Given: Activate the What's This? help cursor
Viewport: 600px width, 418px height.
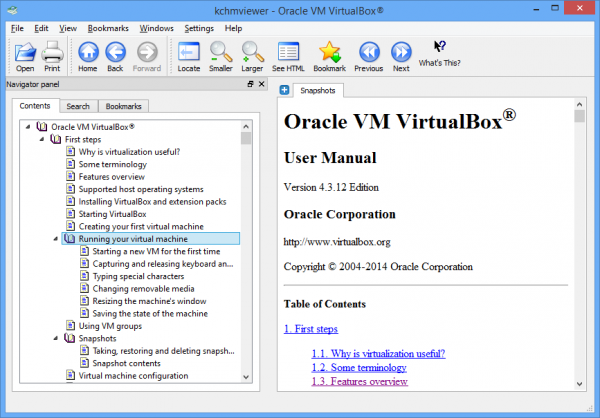Looking at the screenshot, I should (439, 54).
